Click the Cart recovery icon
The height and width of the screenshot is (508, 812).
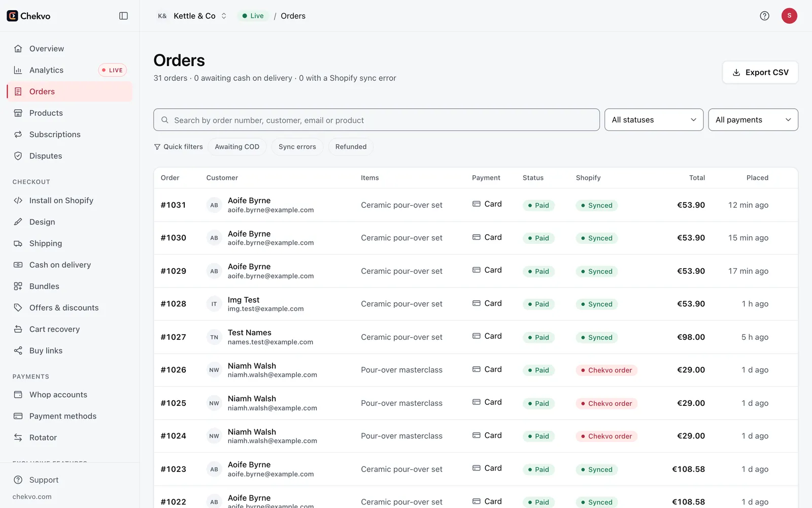coord(18,329)
